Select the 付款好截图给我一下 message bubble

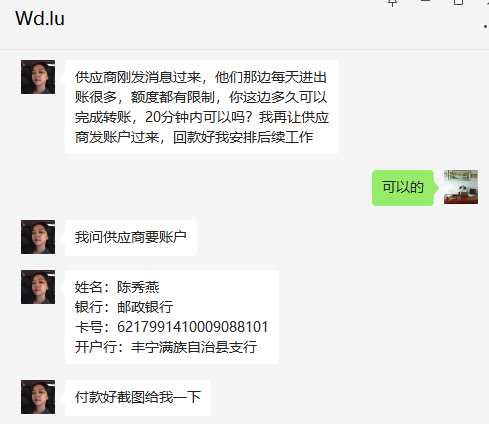click(138, 398)
